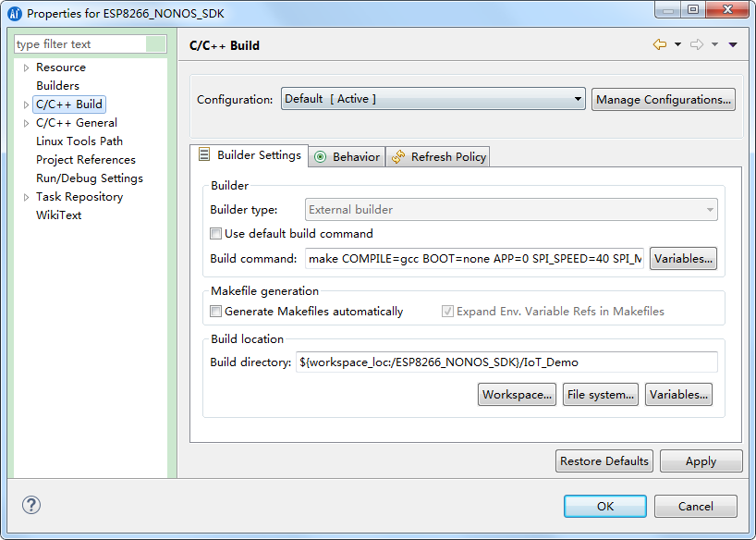The width and height of the screenshot is (756, 540).
Task: Switch to the Refresh Policy tab
Action: pyautogui.click(x=438, y=157)
